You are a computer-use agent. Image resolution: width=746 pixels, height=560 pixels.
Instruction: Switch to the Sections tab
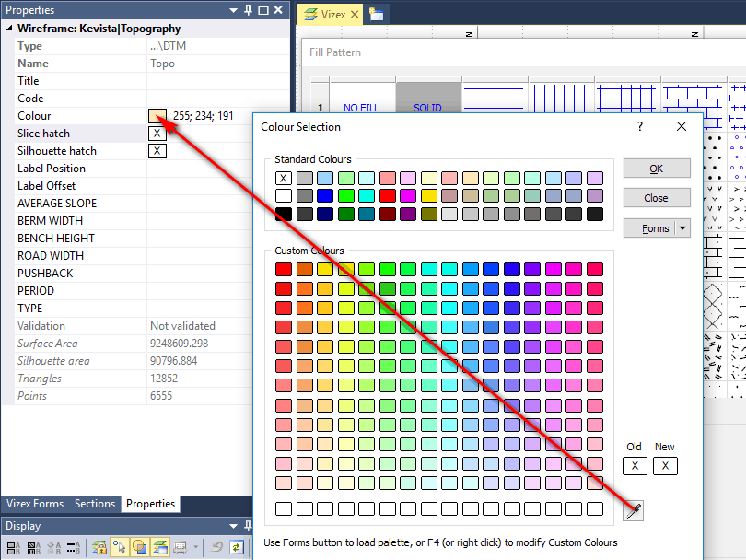tap(95, 504)
